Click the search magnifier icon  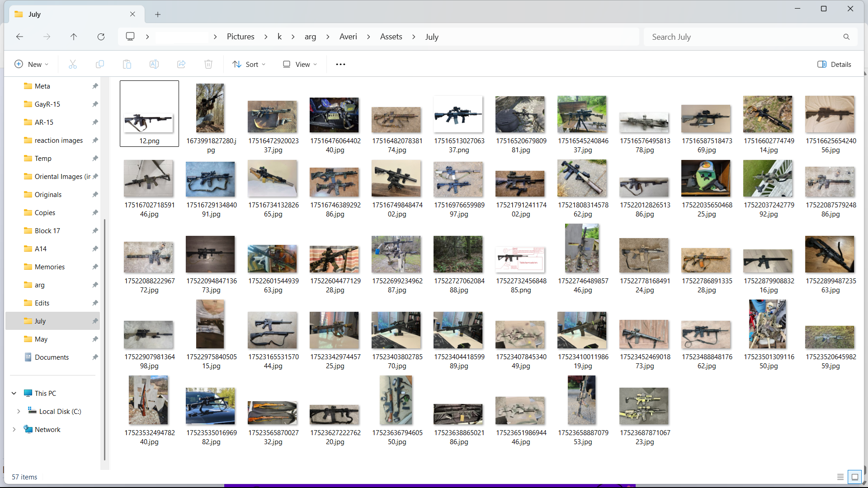click(x=846, y=37)
